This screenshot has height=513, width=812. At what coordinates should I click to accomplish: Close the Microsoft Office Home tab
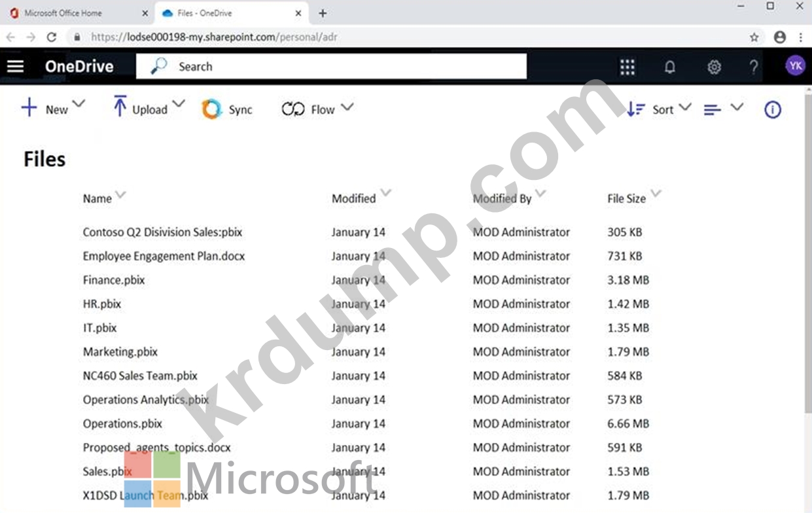[144, 13]
